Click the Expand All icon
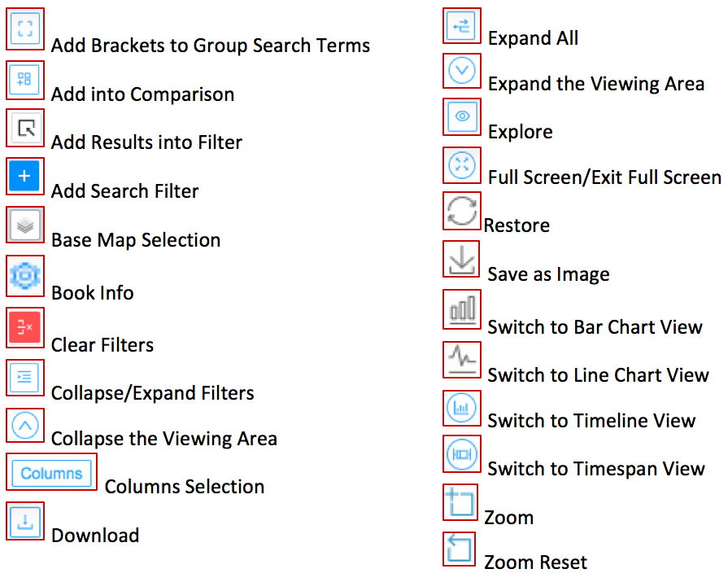 point(462,26)
